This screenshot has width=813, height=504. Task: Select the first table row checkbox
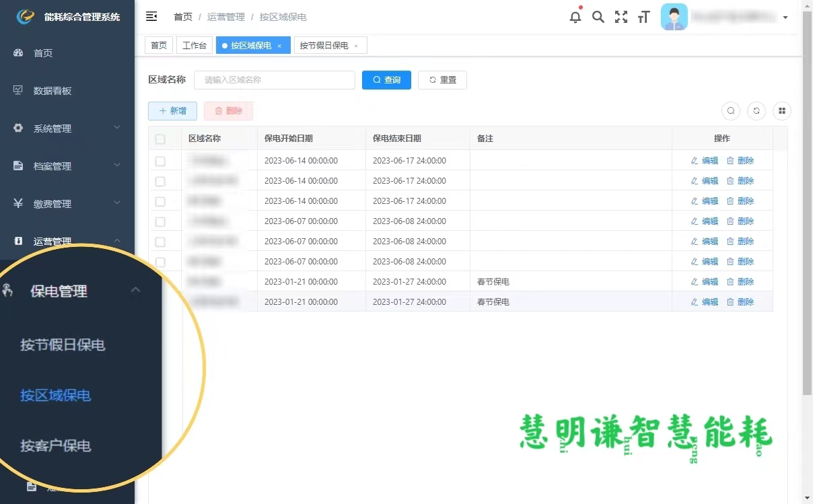(x=160, y=161)
